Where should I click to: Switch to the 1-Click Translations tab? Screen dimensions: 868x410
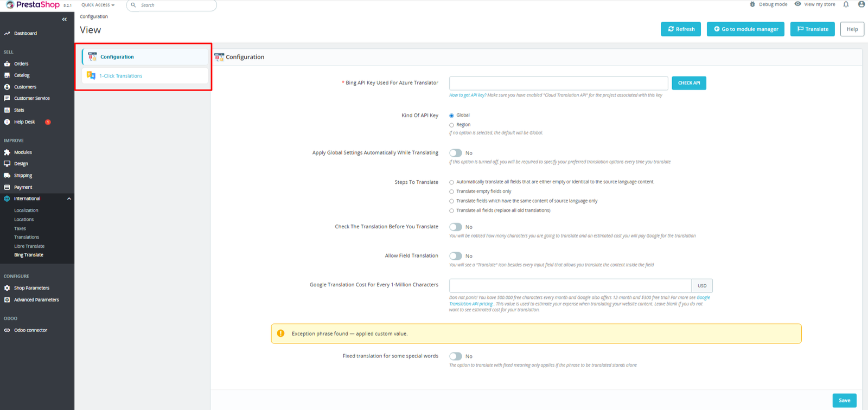pyautogui.click(x=120, y=76)
